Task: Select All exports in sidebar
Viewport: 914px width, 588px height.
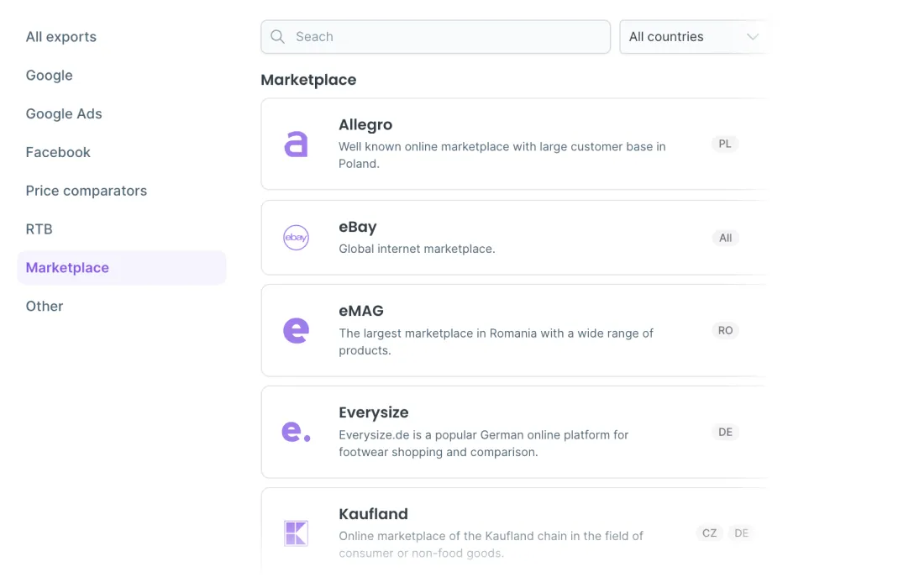Action: click(x=61, y=37)
